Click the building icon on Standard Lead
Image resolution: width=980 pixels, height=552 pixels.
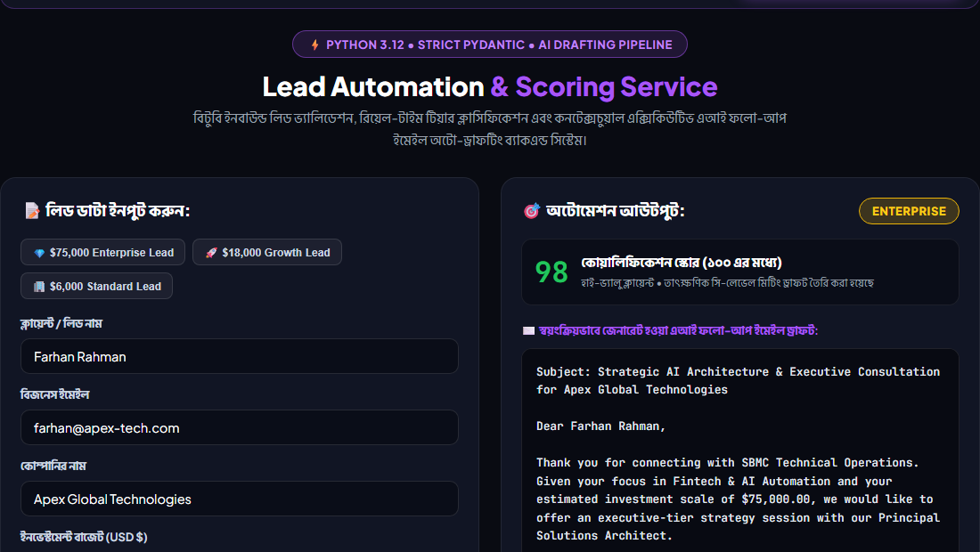click(x=39, y=287)
